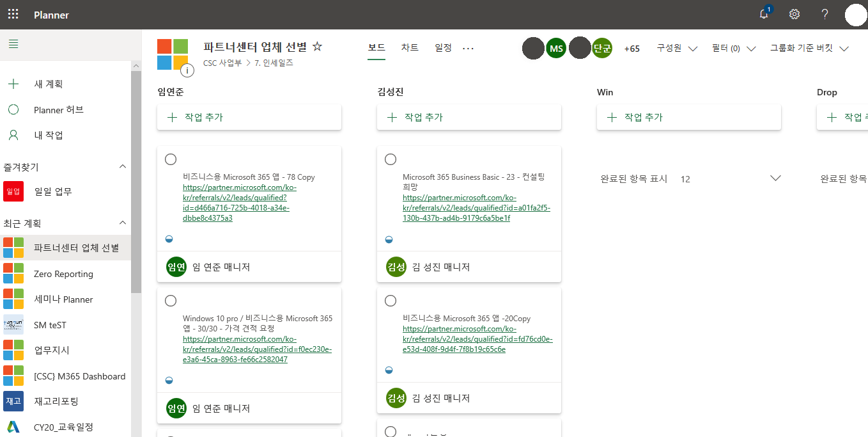Click the 세미나 Planner plan icon
Image resolution: width=868 pixels, height=437 pixels.
13,299
